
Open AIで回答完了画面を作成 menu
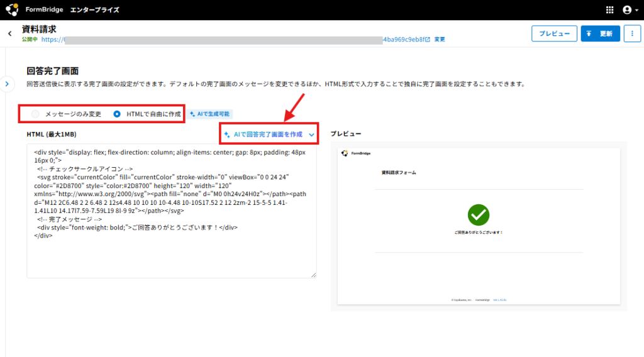pyautogui.click(x=269, y=135)
